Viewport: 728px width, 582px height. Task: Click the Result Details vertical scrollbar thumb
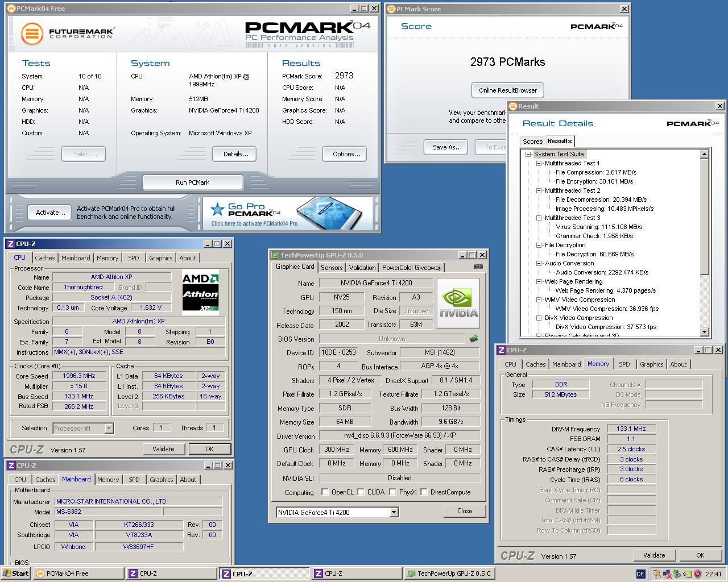(705, 217)
